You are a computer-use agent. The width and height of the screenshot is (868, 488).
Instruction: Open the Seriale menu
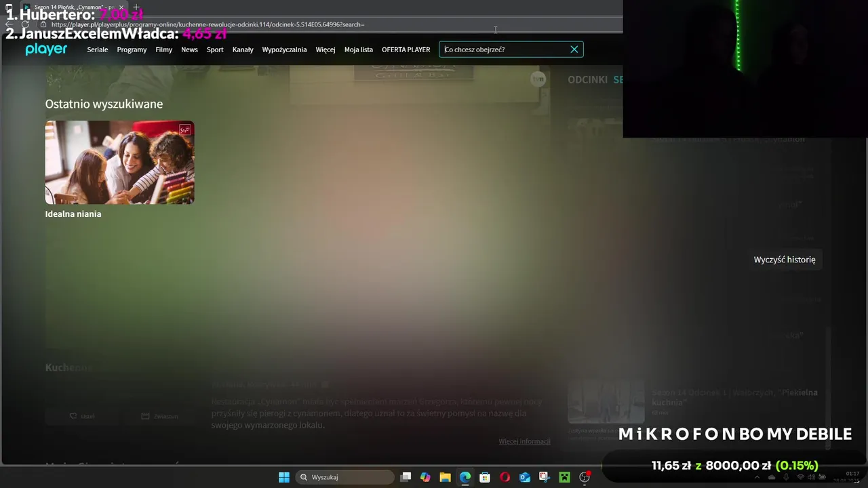point(98,49)
